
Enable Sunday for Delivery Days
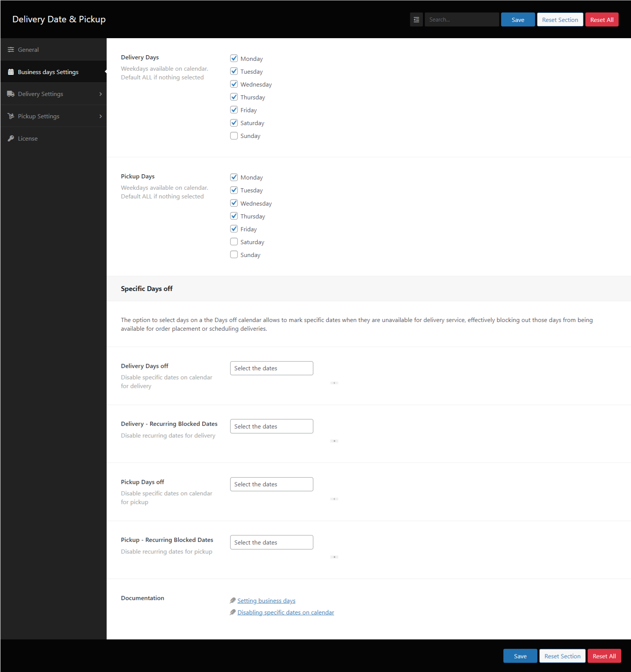(x=234, y=135)
